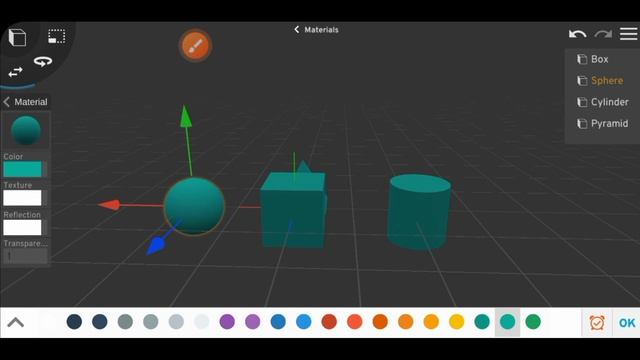Pick the bright blue swatch
This screenshot has height=360, width=640.
point(304,322)
